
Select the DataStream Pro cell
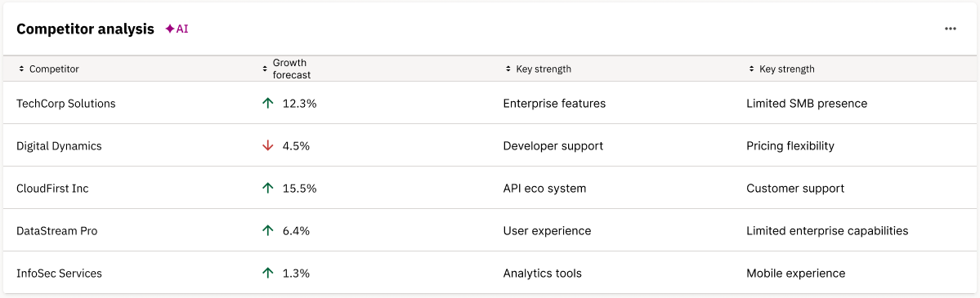coord(57,230)
